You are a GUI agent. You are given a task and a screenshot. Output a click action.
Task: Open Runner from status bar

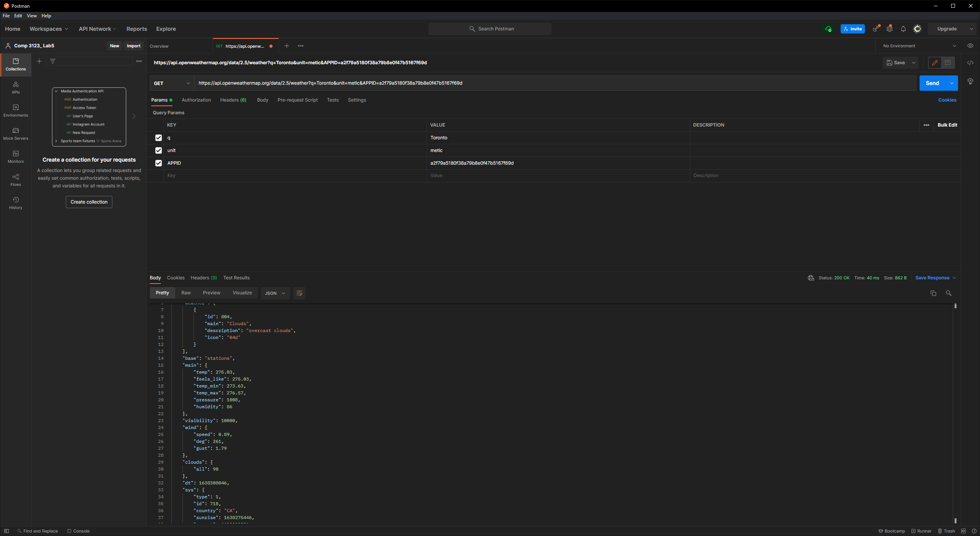coord(921,531)
